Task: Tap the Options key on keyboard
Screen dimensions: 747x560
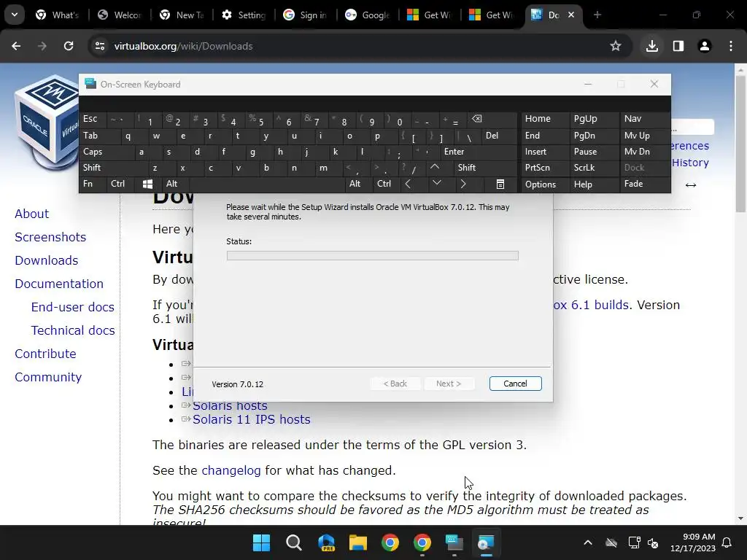Action: (541, 184)
